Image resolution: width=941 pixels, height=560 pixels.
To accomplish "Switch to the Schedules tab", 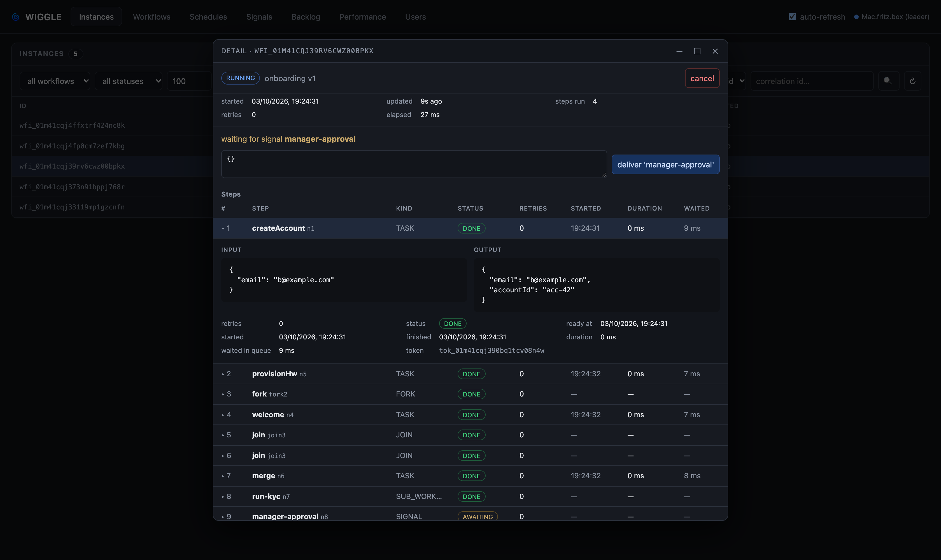I will pos(208,17).
